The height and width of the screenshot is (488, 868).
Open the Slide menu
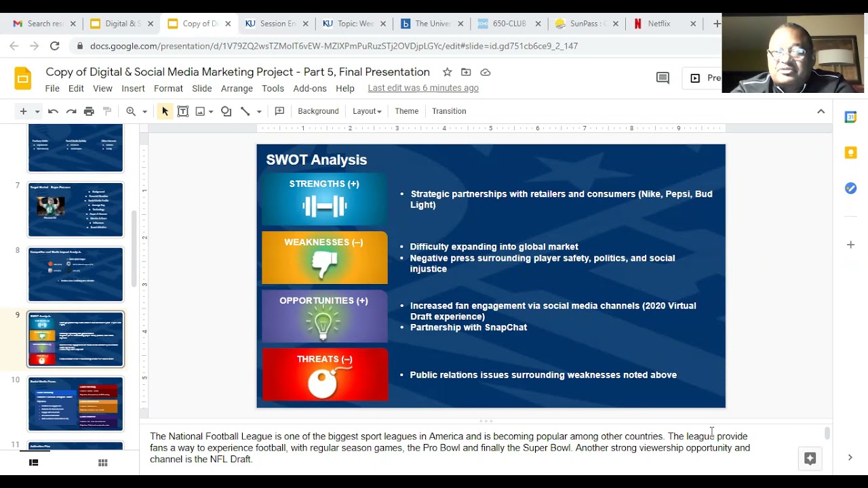pyautogui.click(x=202, y=88)
